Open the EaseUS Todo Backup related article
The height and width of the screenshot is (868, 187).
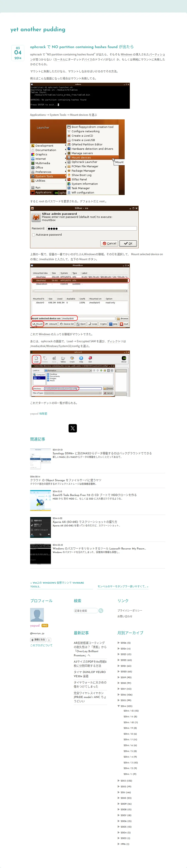[x=95, y=495]
